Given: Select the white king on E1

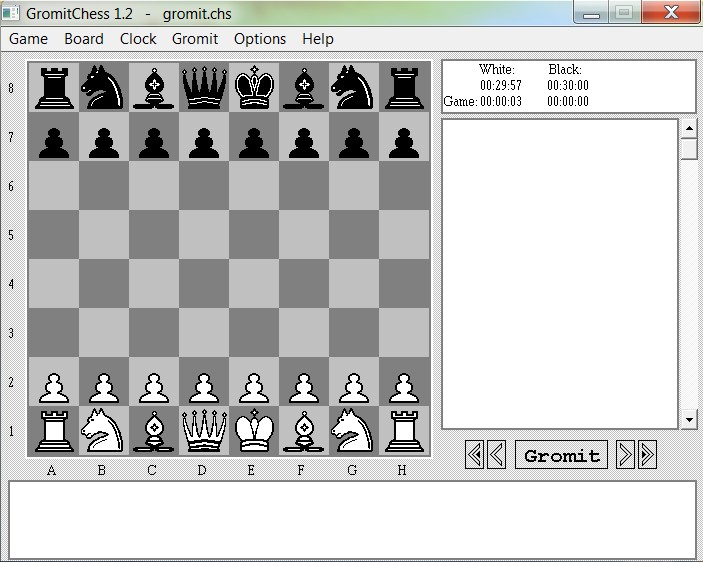Looking at the screenshot, I should [254, 430].
